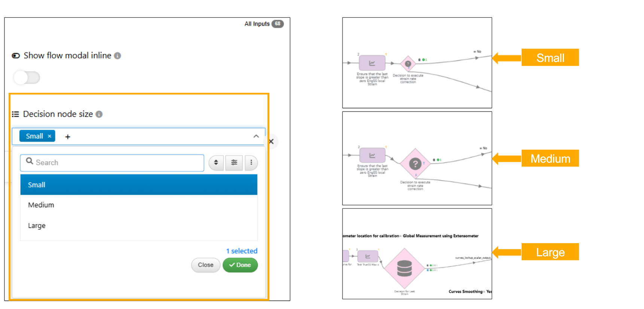Remove the Small tag with its x
Viewport: 644px width, 309px height.
(49, 136)
